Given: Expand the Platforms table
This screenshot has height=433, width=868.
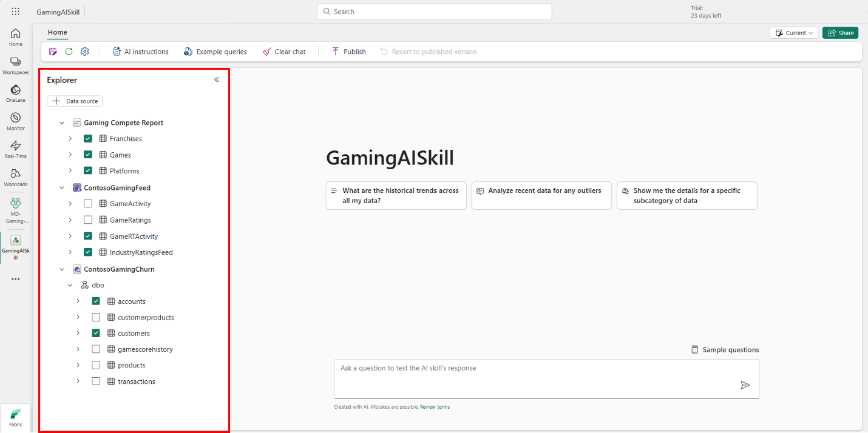Looking at the screenshot, I should pyautogui.click(x=70, y=171).
